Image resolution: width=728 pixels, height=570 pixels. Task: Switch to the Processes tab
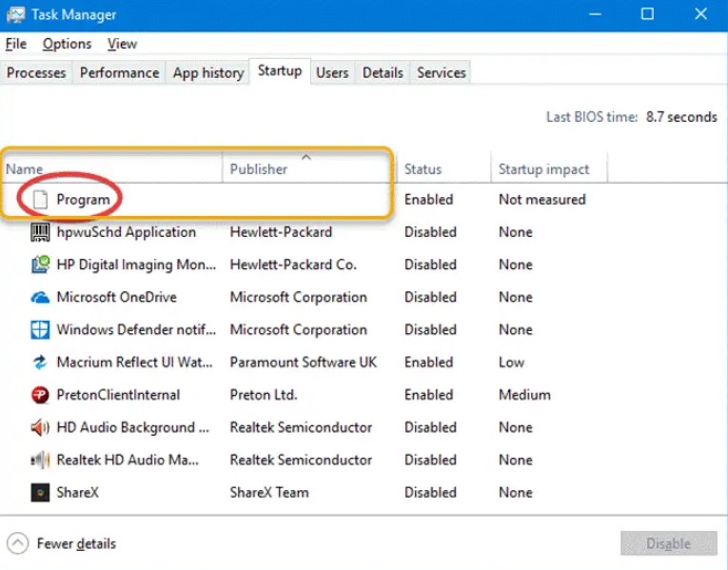[x=36, y=73]
